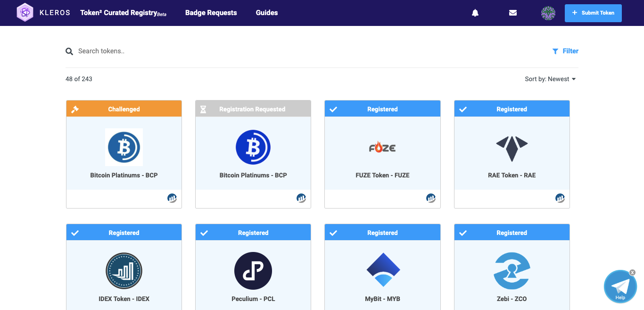644x310 pixels.
Task: Click the Peculium PCL logo
Action: (x=253, y=270)
